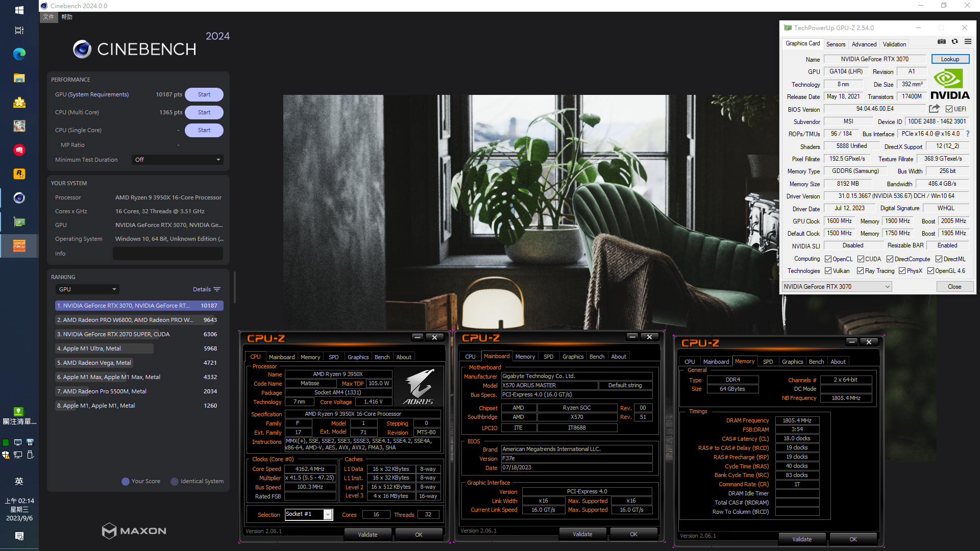Open the Bench tab in the first CPU-Z window
This screenshot has height=551, width=980.
click(x=382, y=357)
